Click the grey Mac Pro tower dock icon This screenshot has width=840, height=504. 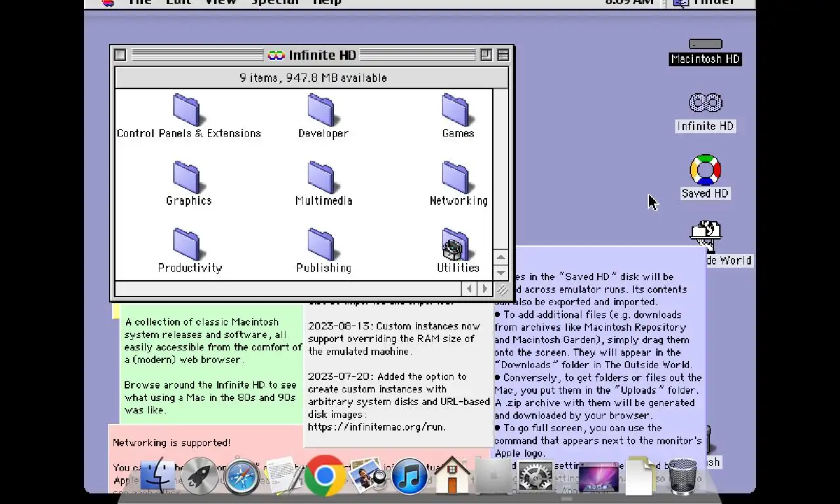click(x=493, y=477)
